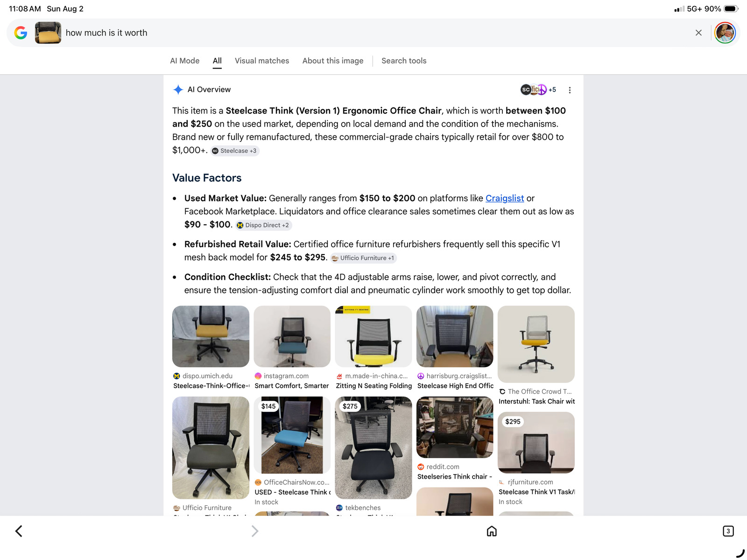Open 'Steelseries Think chair' reddit link
Screen dimensions: 747x560
tap(455, 476)
